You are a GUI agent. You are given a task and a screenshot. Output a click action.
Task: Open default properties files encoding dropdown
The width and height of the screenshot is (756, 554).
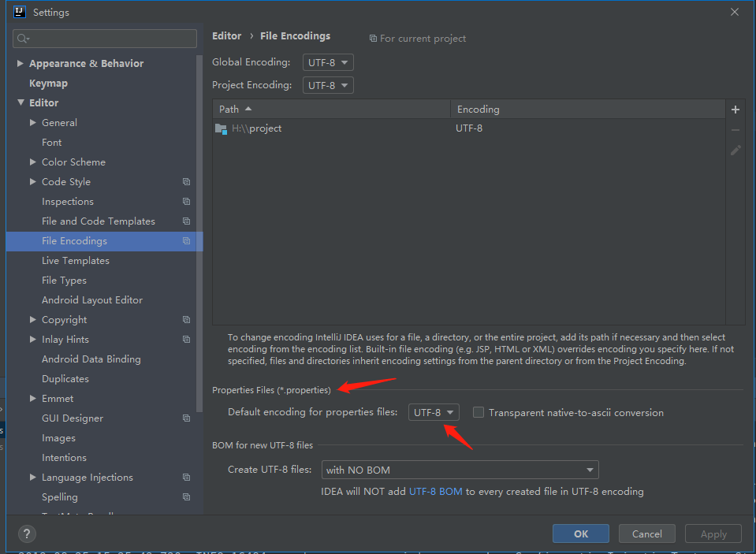pyautogui.click(x=434, y=412)
